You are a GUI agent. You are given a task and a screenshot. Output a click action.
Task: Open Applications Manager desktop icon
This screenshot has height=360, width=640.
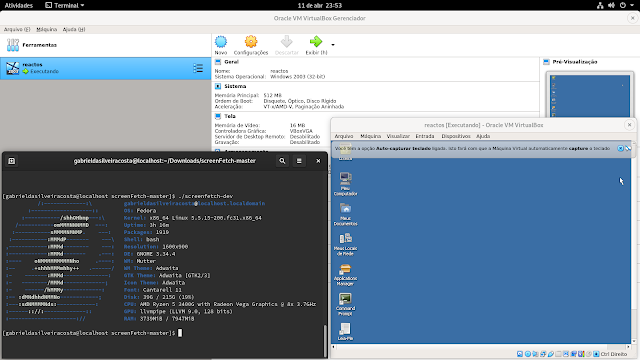click(345, 274)
